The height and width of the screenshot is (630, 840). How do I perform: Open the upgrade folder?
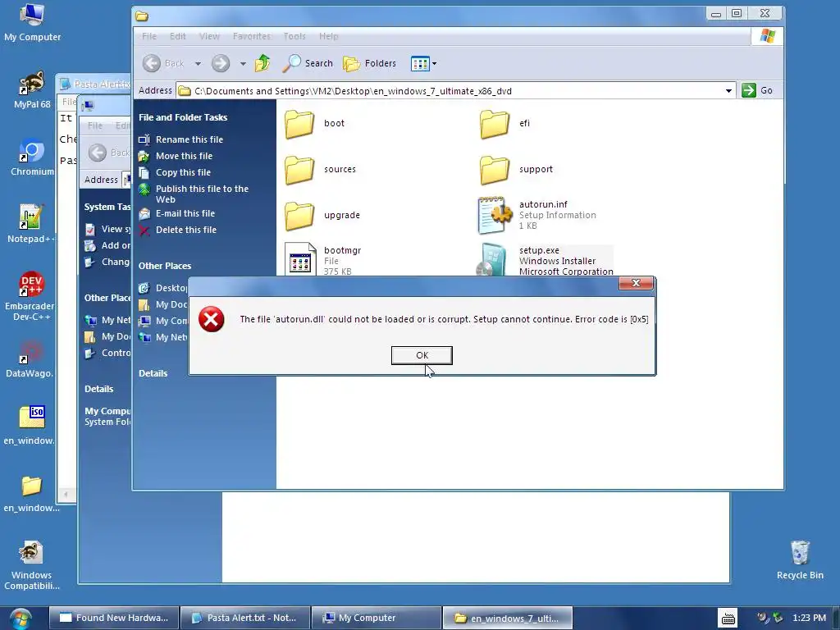tap(299, 216)
